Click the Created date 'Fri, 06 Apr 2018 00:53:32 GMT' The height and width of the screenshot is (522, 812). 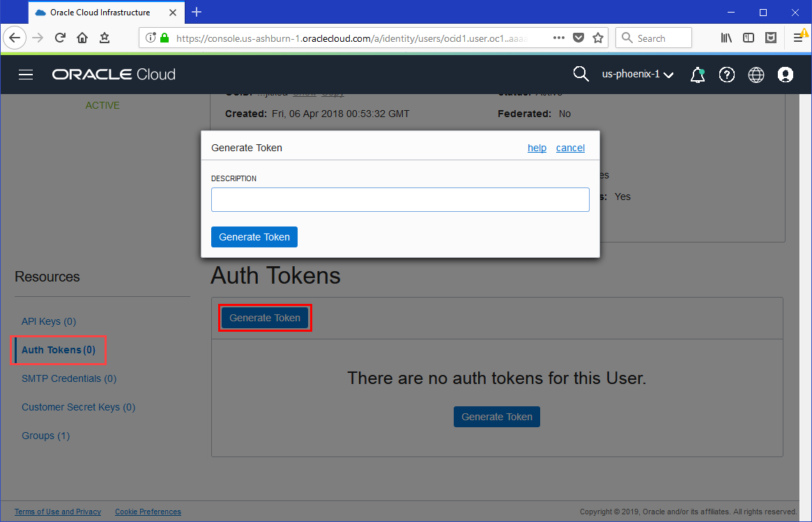tap(340, 114)
